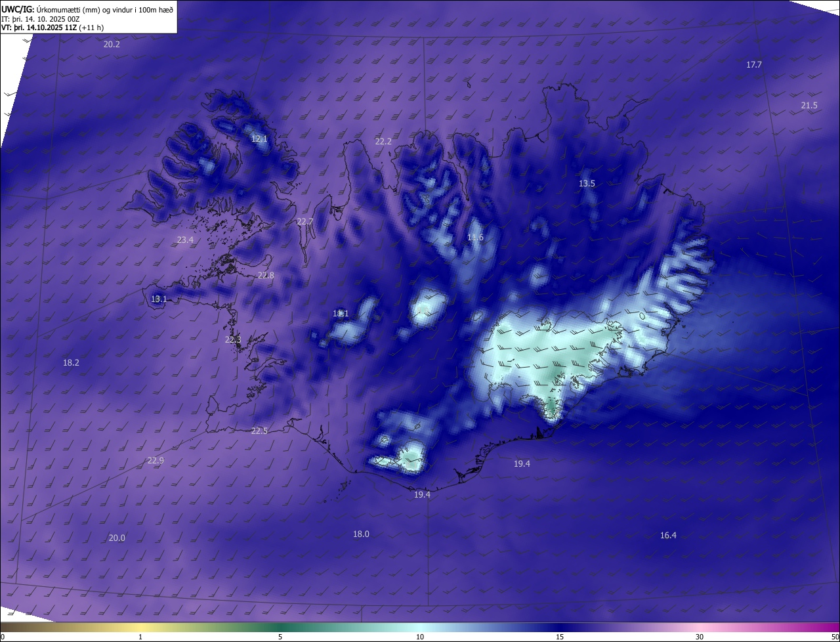Click the 13.5 value label
The height and width of the screenshot is (642, 840).
(x=587, y=184)
